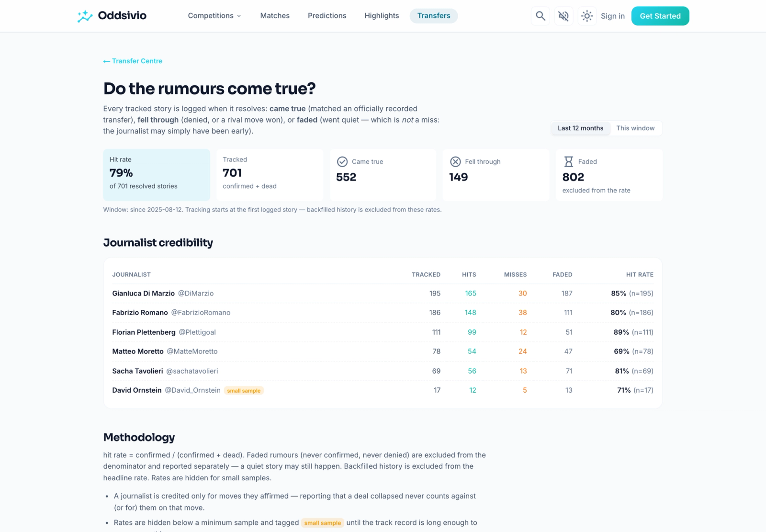Click the HIT RATE column header
The image size is (766, 532).
coord(640,275)
